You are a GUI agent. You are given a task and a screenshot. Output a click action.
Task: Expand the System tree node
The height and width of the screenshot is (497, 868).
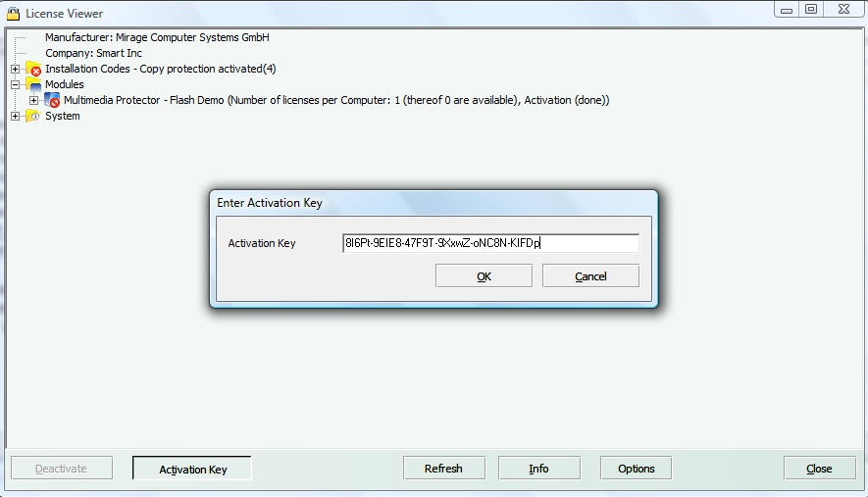[x=15, y=117]
